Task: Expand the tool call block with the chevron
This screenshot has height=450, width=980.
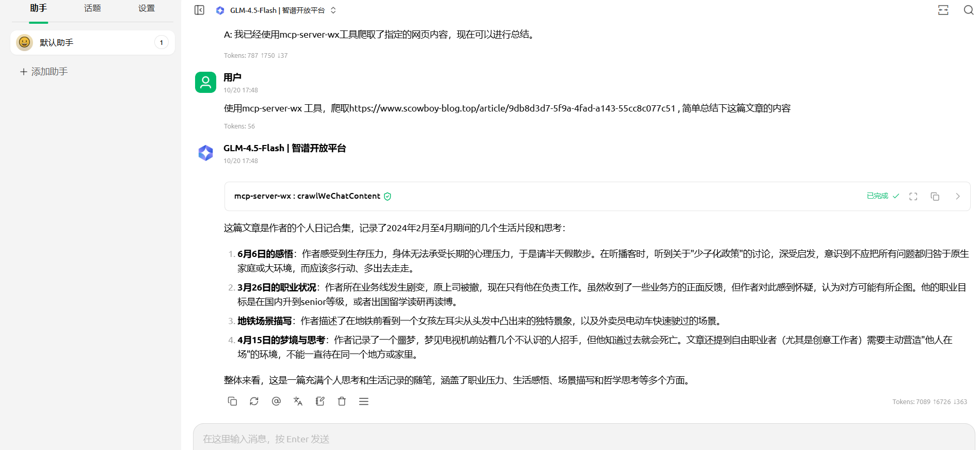Action: click(x=958, y=197)
